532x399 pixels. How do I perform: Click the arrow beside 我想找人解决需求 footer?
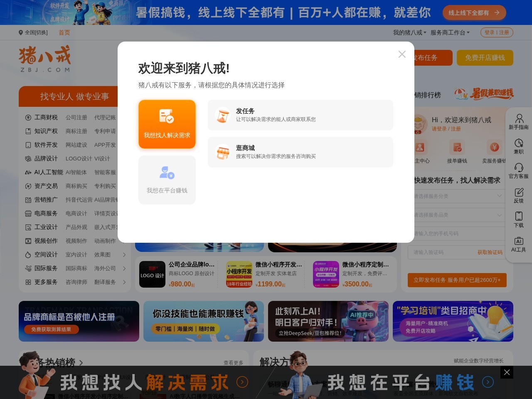click(242, 382)
